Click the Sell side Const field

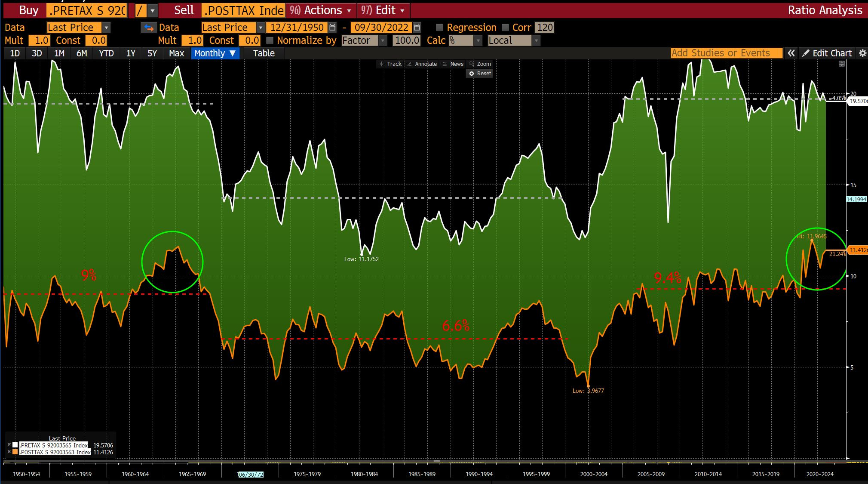(x=249, y=40)
